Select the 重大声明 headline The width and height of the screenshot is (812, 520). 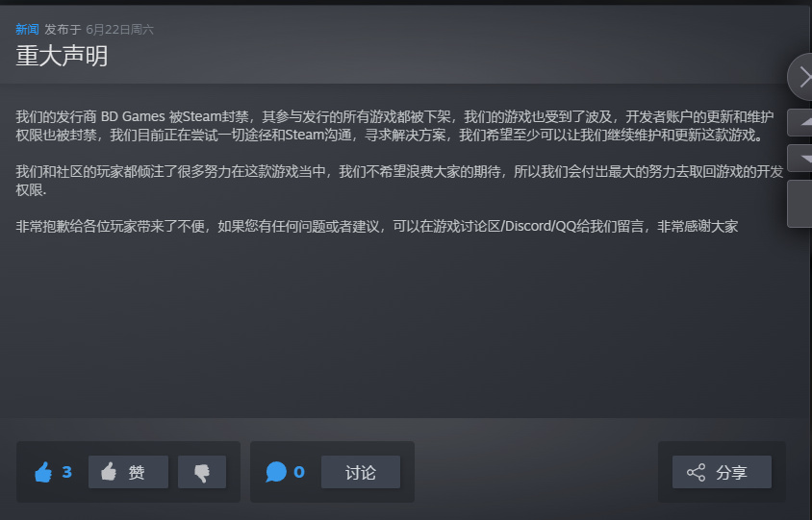(x=62, y=56)
